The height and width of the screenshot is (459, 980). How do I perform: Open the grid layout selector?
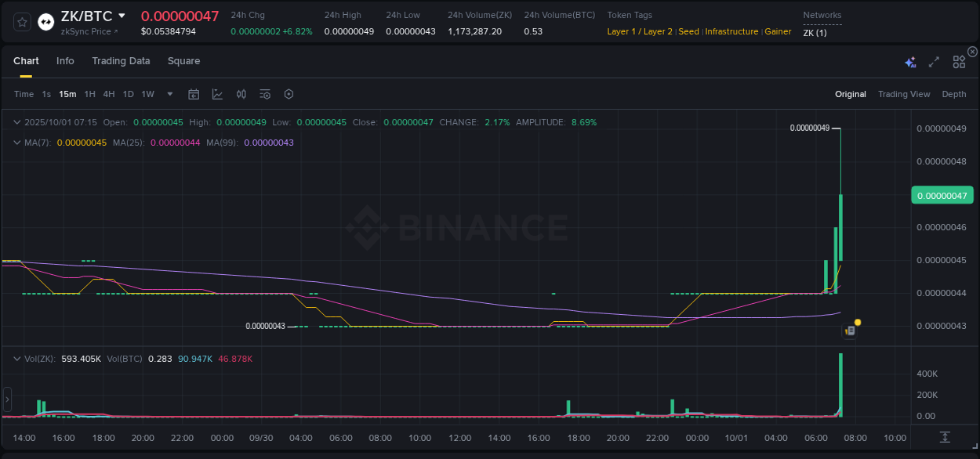[x=958, y=62]
